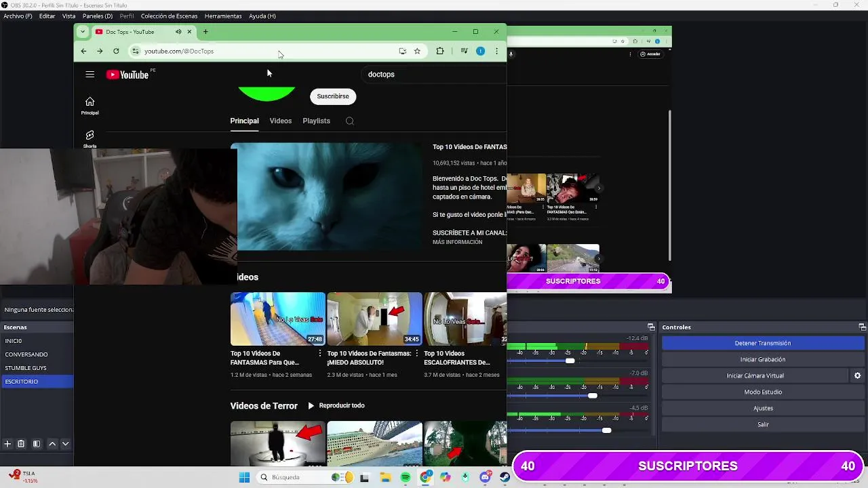
Task: Enable Modo Estudio
Action: pos(763,392)
